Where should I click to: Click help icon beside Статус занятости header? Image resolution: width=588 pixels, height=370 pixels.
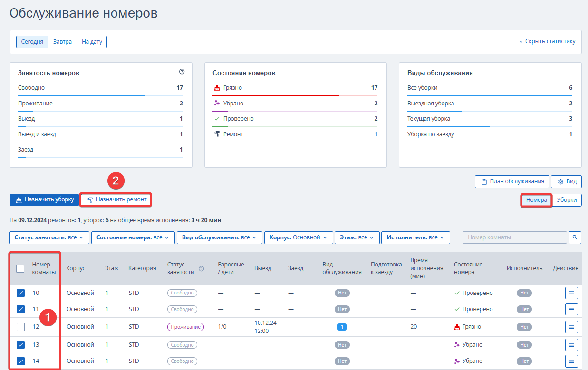point(201,268)
